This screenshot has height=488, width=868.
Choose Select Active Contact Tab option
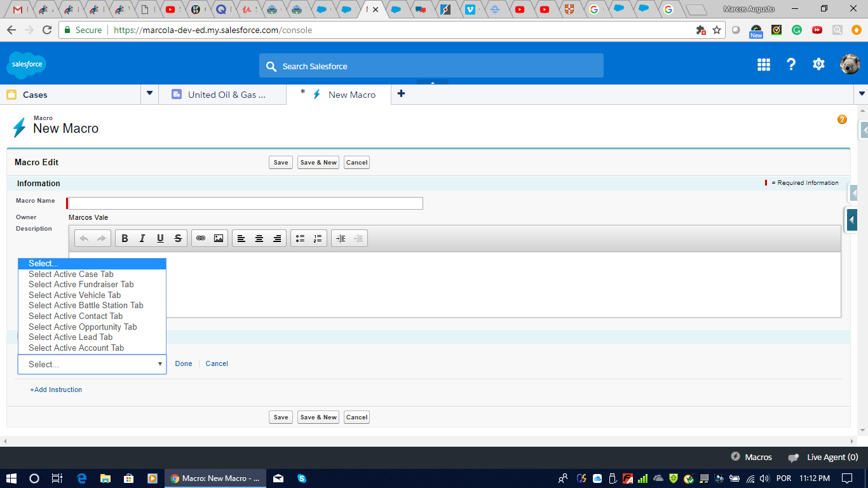coord(92,316)
